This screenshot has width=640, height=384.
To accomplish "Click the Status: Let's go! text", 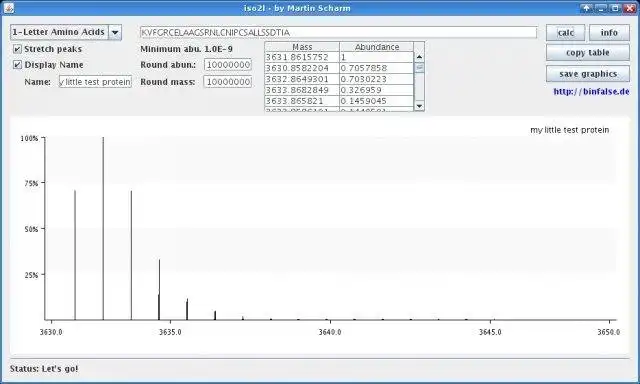I will [x=44, y=369].
